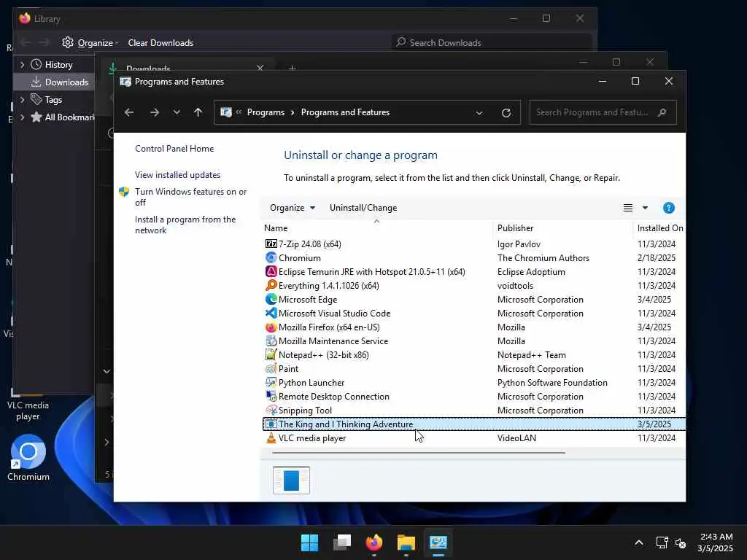Click the Search Downloads field in Library
The image size is (747, 560).
[x=491, y=43]
